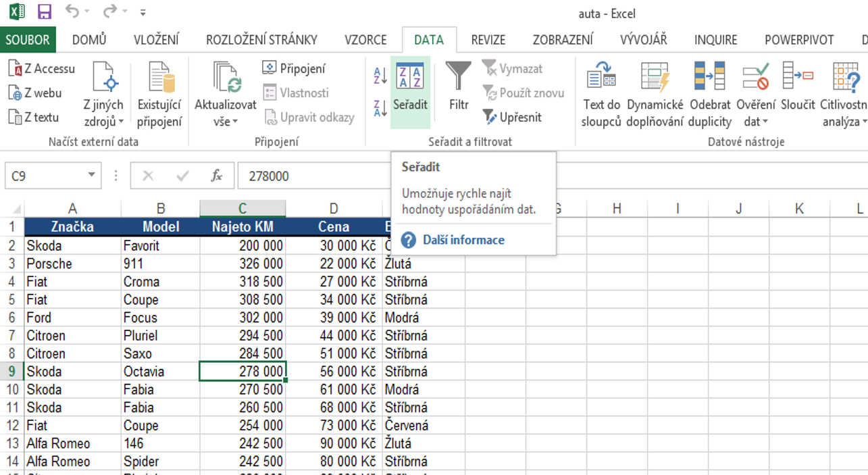Import data with Z textu
Screen dimensions: 868x475
point(34,118)
